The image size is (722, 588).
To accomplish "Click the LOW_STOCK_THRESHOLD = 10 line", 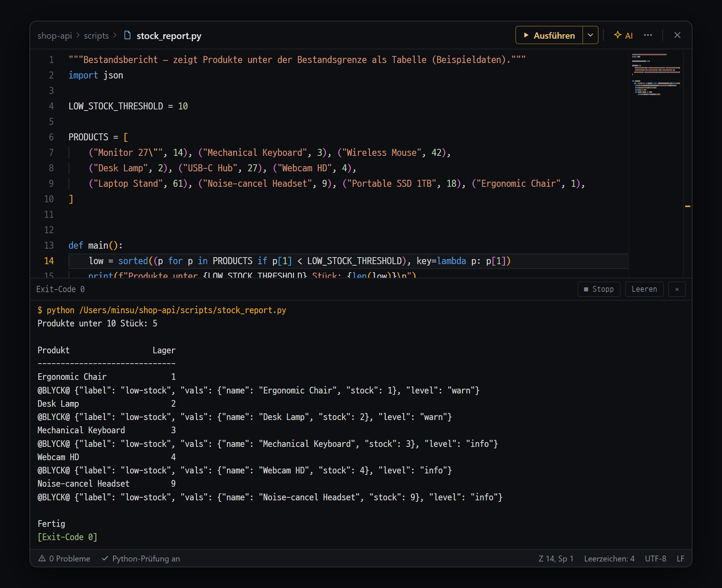I will click(x=128, y=106).
